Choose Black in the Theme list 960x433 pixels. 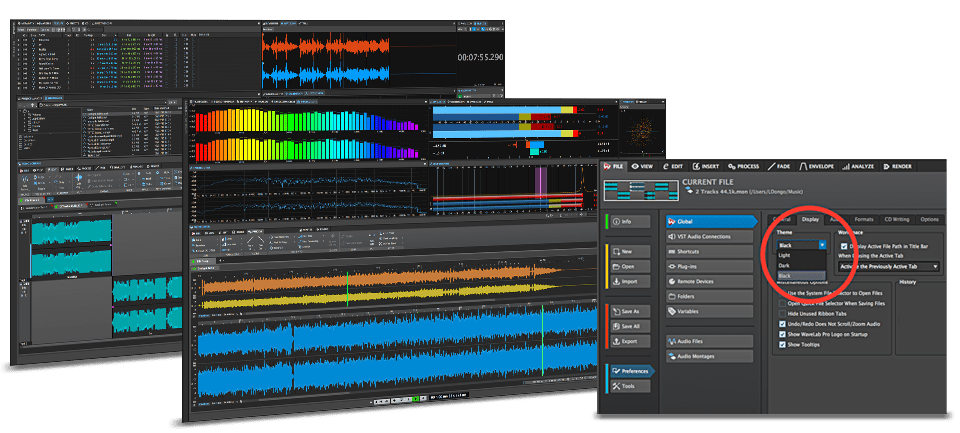tap(801, 276)
